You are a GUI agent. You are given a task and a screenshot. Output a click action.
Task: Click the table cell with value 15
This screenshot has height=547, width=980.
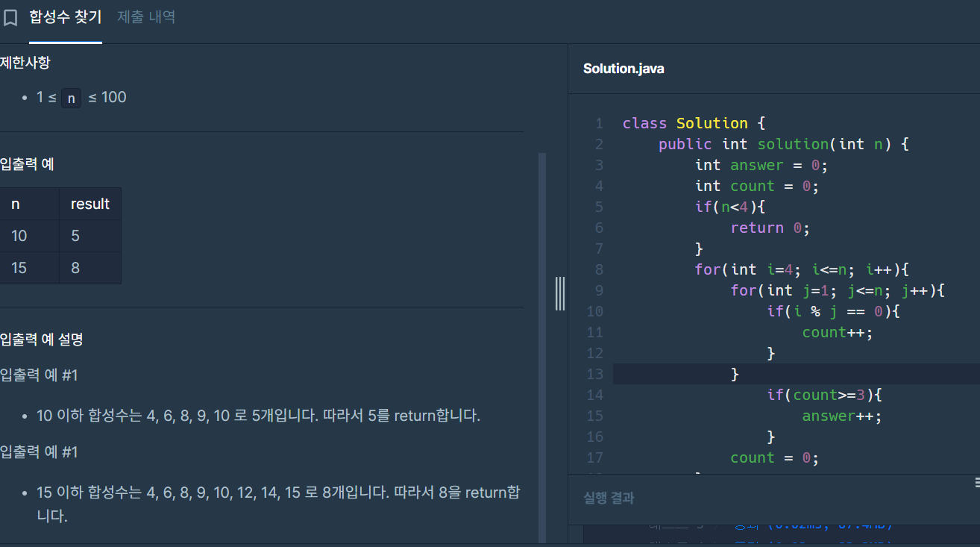(x=30, y=268)
